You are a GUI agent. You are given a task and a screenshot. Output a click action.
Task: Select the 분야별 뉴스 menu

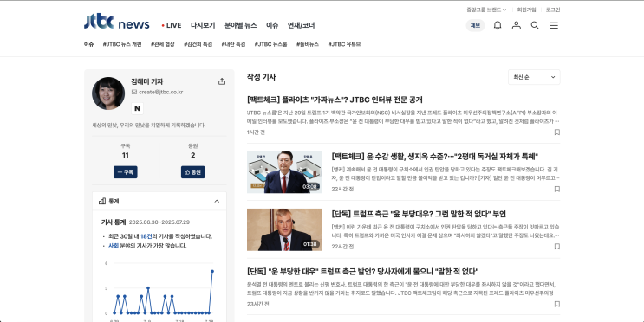point(241,25)
